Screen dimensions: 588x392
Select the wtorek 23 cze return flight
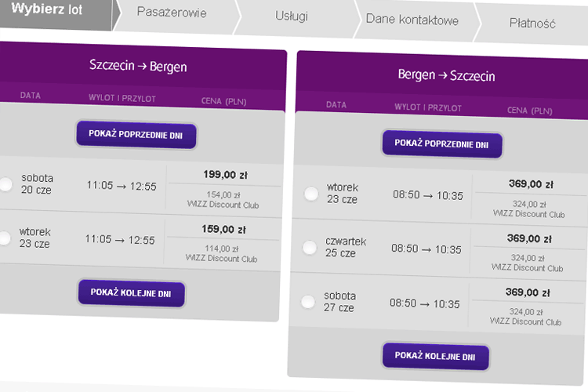pyautogui.click(x=311, y=194)
